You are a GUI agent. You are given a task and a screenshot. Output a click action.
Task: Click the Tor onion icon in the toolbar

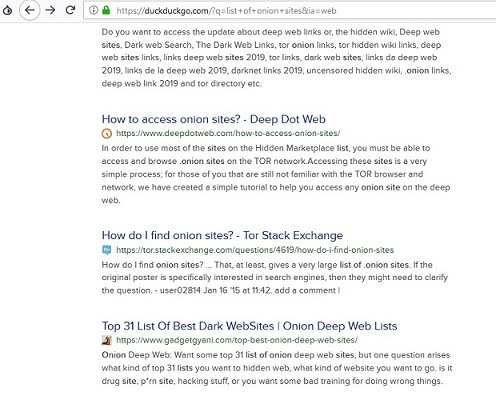coord(7,10)
